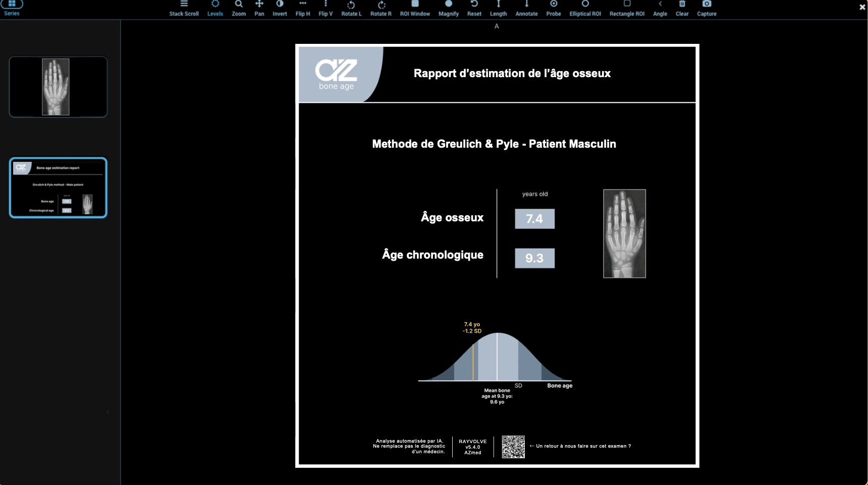Rotate the image right

click(x=381, y=9)
